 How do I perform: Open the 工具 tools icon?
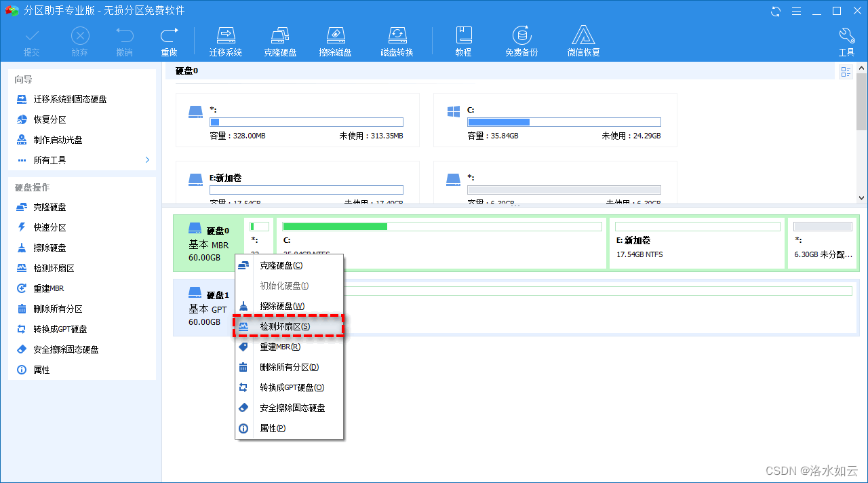(847, 41)
